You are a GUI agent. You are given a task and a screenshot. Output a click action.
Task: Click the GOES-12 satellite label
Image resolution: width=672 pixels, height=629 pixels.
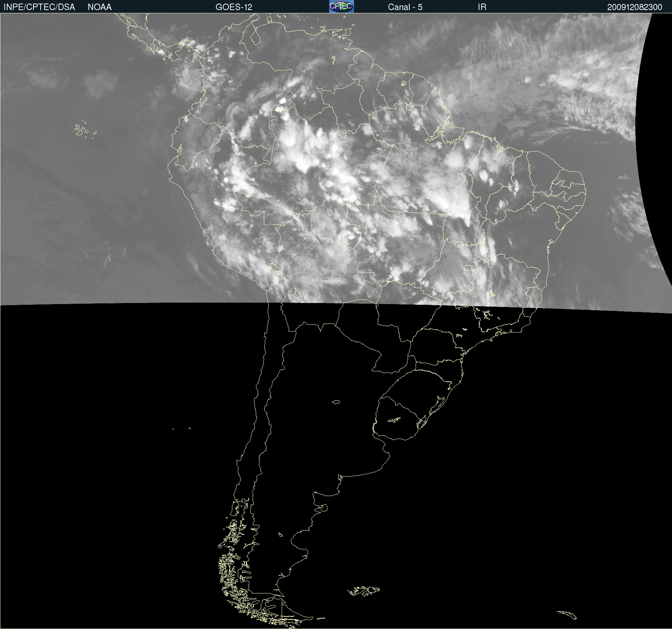coord(234,7)
